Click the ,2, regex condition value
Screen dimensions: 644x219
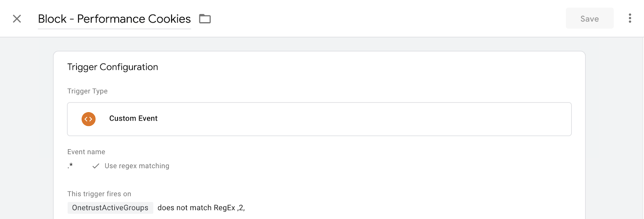pyautogui.click(x=241, y=208)
